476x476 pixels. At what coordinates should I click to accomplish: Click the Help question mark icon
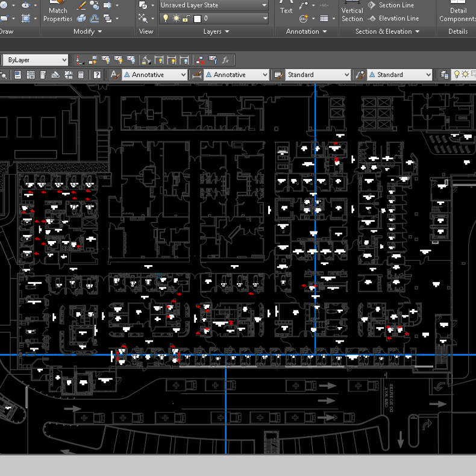point(96,75)
